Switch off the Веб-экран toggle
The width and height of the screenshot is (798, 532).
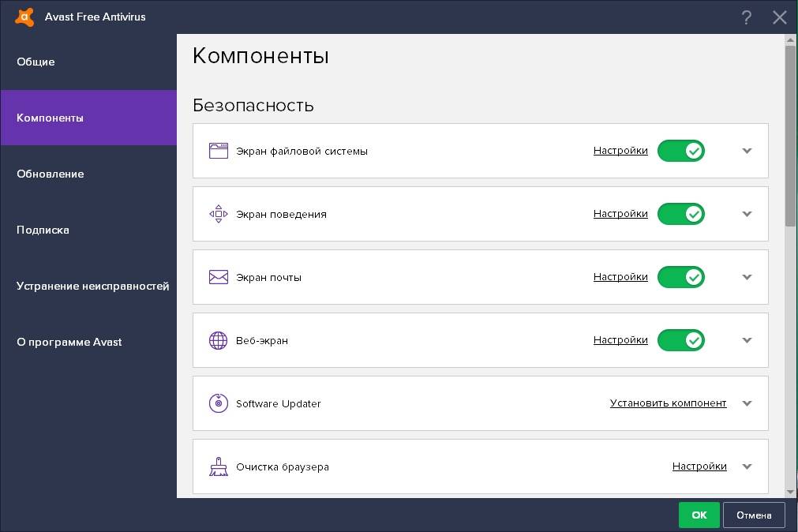(x=681, y=340)
